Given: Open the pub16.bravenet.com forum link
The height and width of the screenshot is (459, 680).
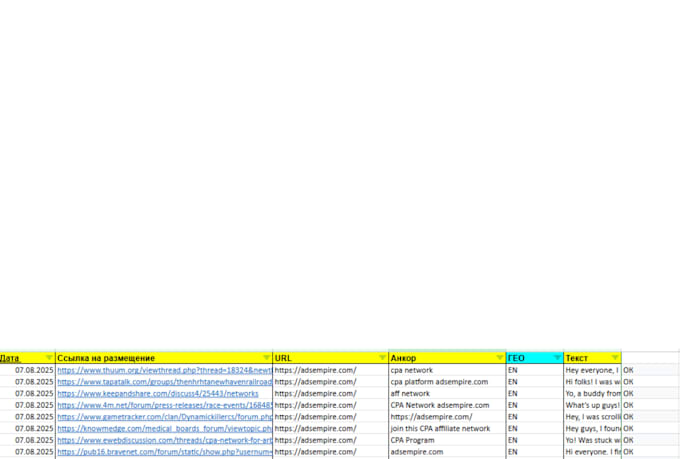Looking at the screenshot, I should pyautogui.click(x=165, y=452).
